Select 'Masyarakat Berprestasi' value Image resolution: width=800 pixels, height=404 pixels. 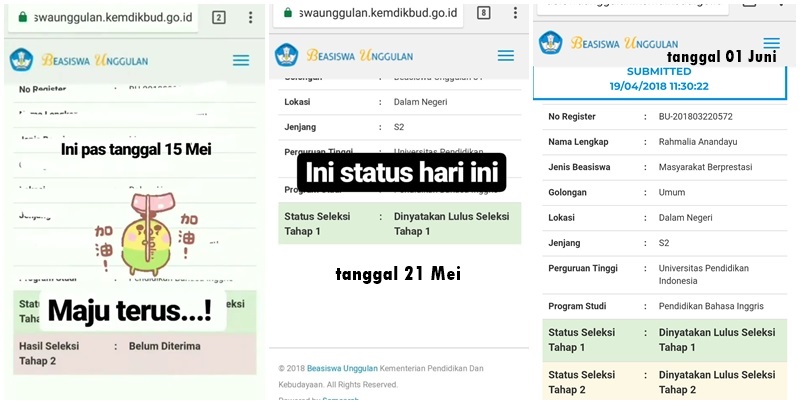(706, 167)
